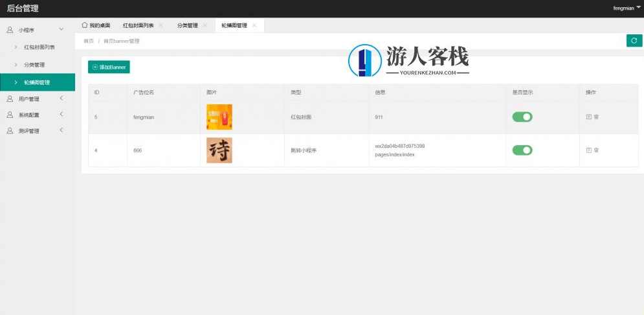Click the edit icon in the 666 row
The width and height of the screenshot is (644, 315).
click(x=588, y=150)
